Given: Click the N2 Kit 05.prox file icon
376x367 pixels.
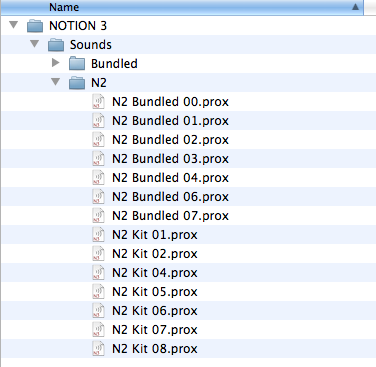Looking at the screenshot, I should [98, 291].
